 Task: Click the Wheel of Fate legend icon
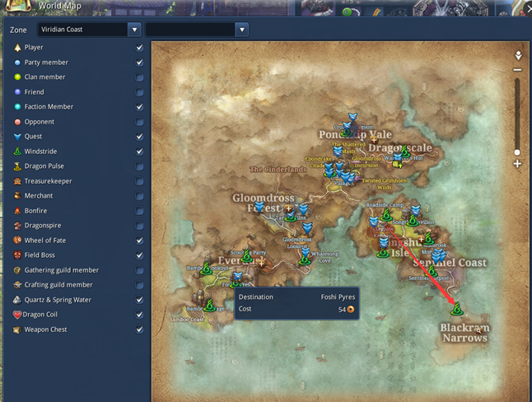pyautogui.click(x=17, y=241)
